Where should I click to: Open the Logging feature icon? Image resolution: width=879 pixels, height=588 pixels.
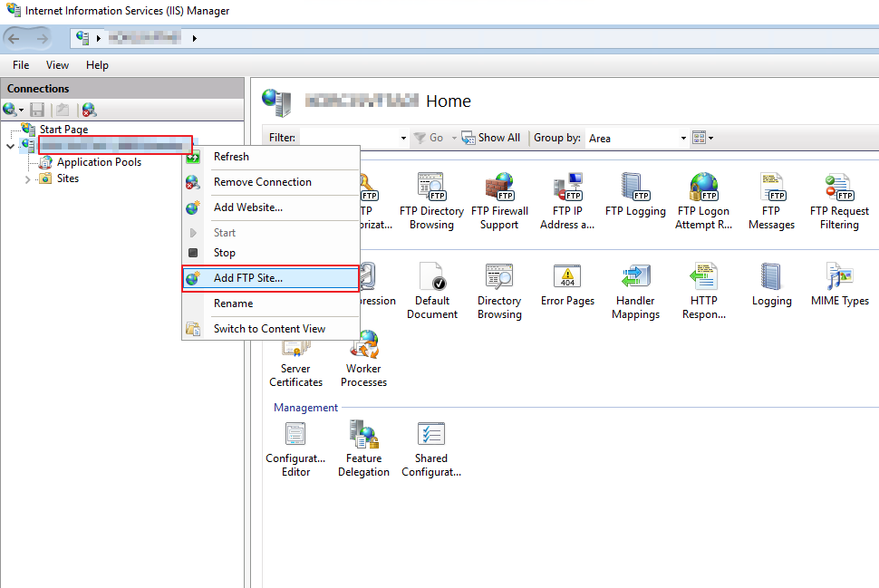coord(771,284)
